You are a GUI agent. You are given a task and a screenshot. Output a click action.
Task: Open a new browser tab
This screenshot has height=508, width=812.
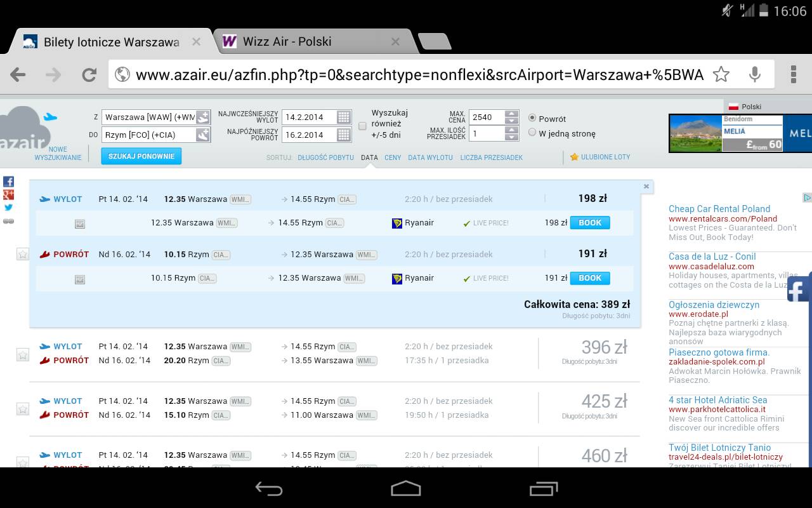tap(435, 42)
